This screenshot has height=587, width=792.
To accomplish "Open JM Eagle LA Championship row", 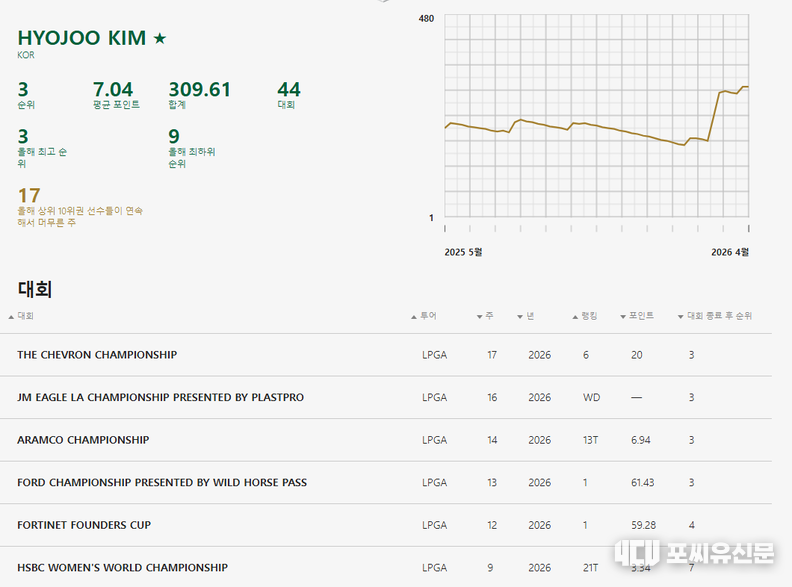I will pyautogui.click(x=160, y=398).
